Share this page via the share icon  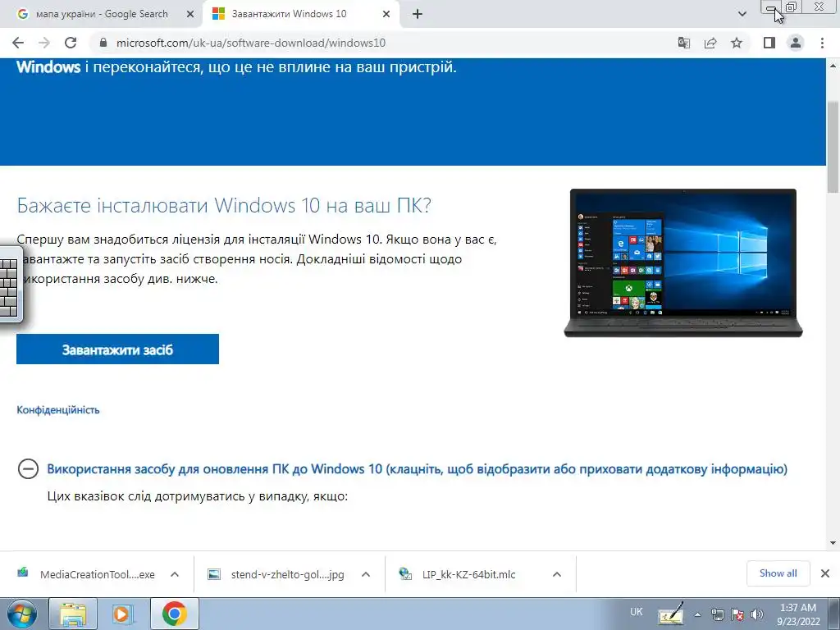tap(710, 43)
